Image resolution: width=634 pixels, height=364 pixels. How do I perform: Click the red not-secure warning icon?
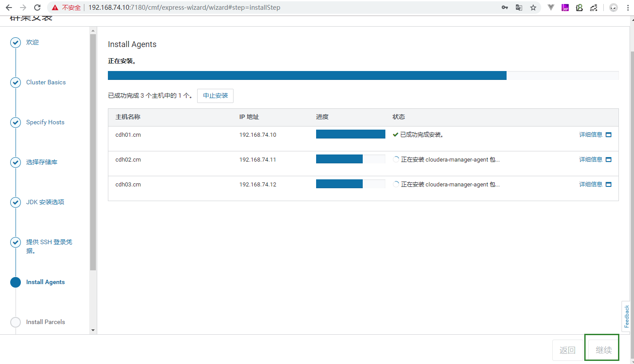coord(55,8)
